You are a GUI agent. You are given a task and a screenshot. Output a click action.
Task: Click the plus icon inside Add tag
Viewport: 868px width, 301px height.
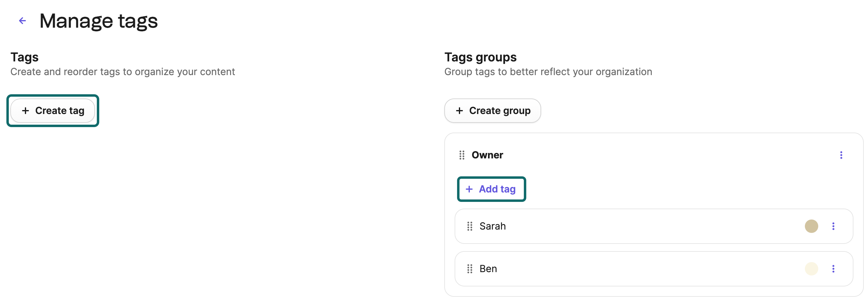tap(469, 189)
